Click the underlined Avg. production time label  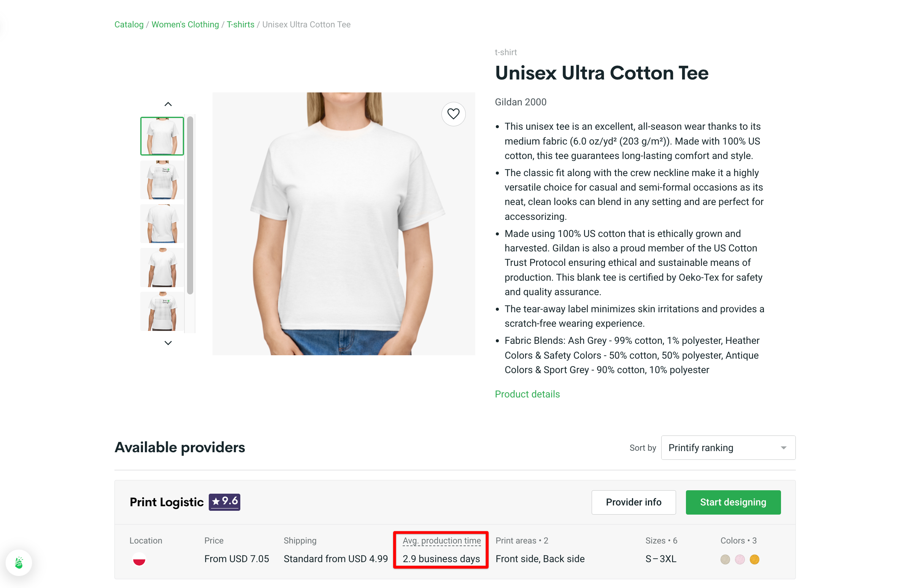pos(441,540)
